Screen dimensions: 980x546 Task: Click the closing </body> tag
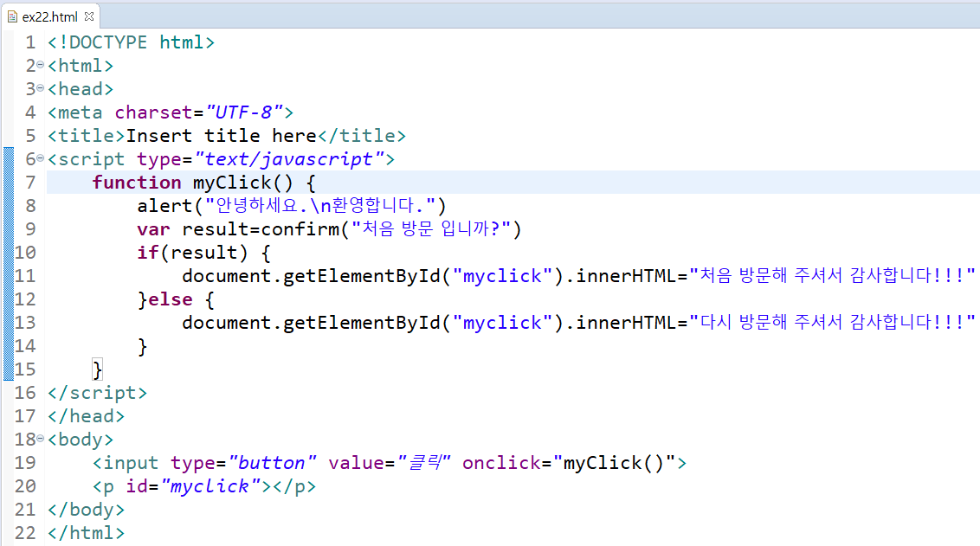[87, 510]
